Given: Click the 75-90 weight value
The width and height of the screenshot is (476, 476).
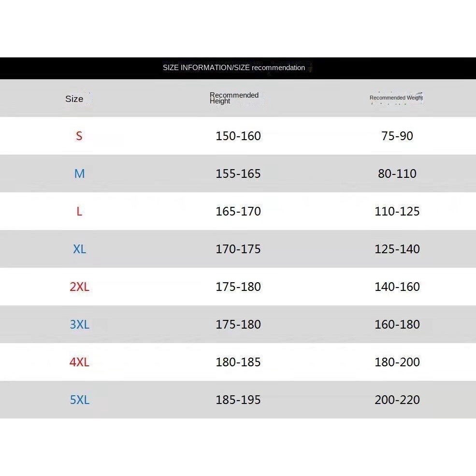Looking at the screenshot, I should pos(397,136).
